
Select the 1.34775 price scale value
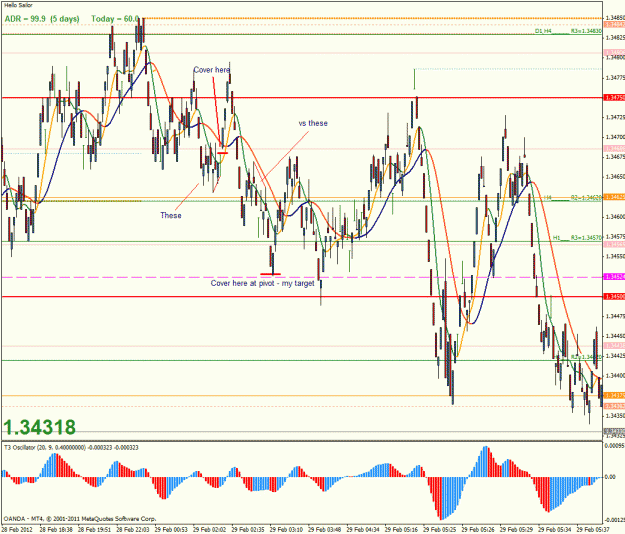615,78
